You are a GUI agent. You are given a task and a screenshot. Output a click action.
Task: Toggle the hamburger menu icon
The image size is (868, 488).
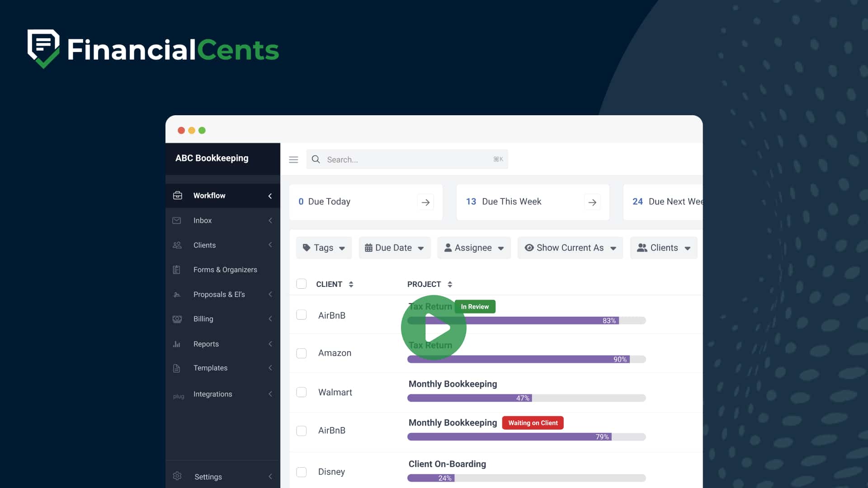coord(293,160)
